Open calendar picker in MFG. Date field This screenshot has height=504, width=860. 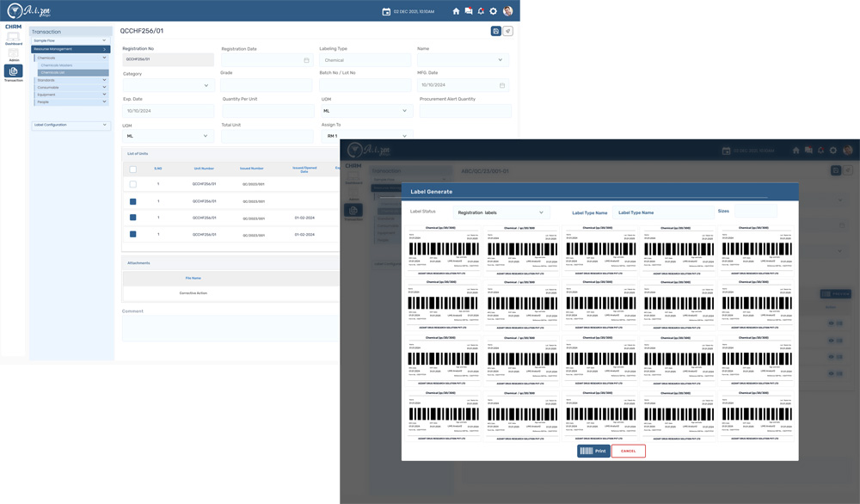point(502,85)
